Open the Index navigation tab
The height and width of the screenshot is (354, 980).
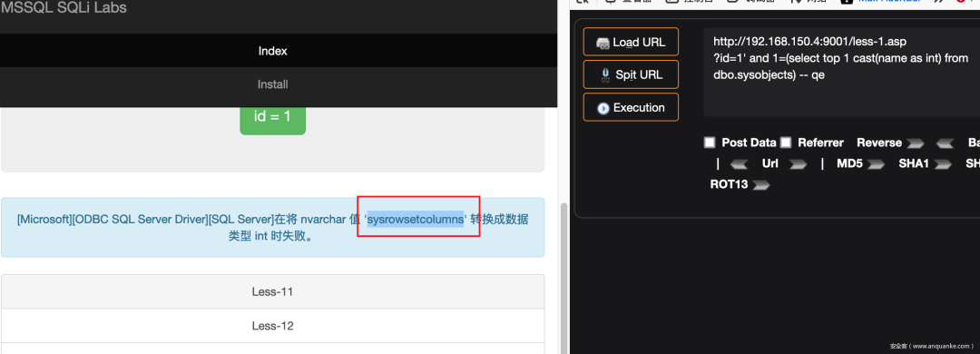pyautogui.click(x=272, y=51)
